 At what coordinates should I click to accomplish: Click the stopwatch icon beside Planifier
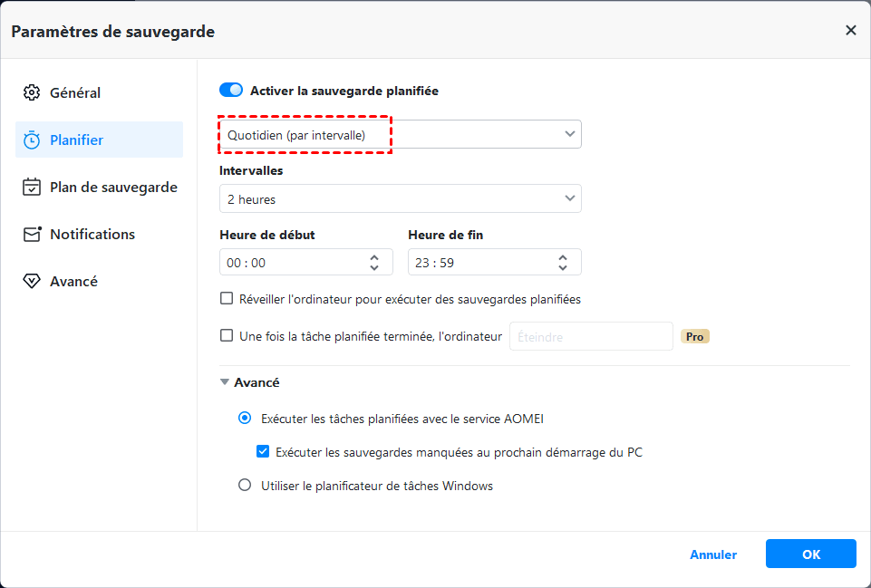pos(32,140)
